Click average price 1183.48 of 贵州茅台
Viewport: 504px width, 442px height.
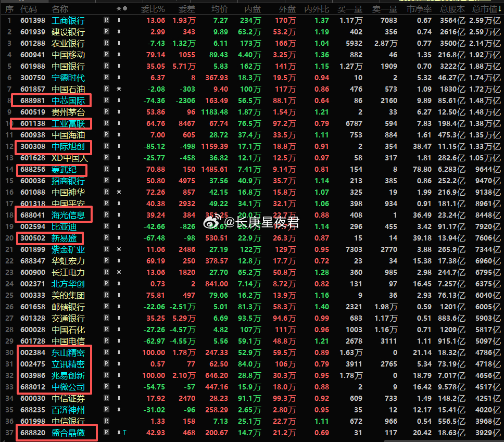click(215, 112)
